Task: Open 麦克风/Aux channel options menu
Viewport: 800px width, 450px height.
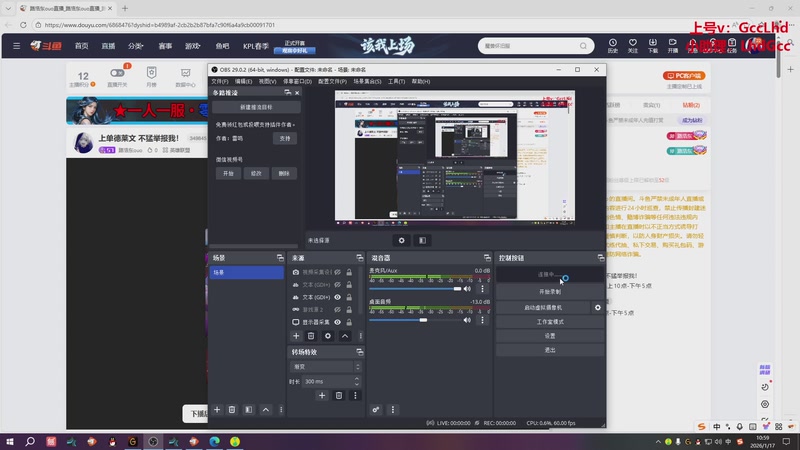Action: coord(482,289)
